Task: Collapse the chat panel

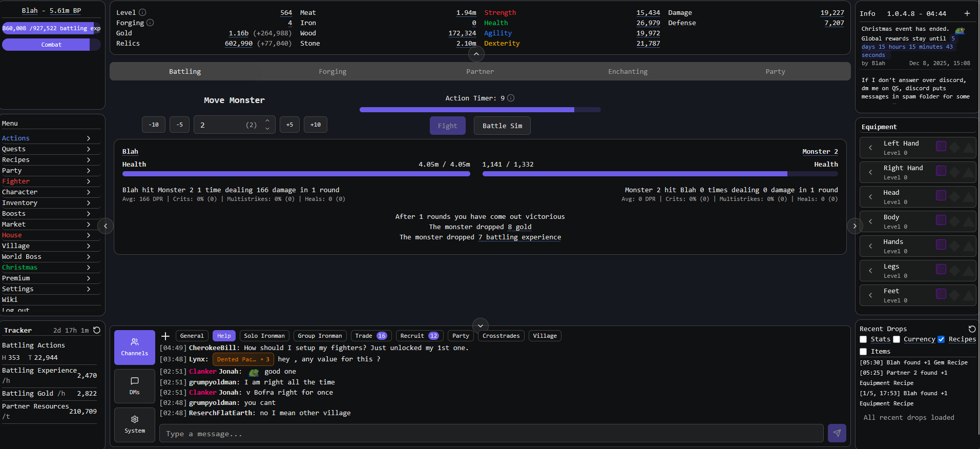Action: coord(481,326)
